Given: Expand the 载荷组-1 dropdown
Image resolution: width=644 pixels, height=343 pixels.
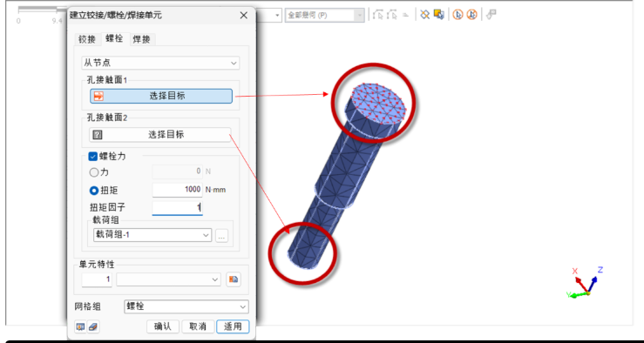Looking at the screenshot, I should (x=153, y=235).
